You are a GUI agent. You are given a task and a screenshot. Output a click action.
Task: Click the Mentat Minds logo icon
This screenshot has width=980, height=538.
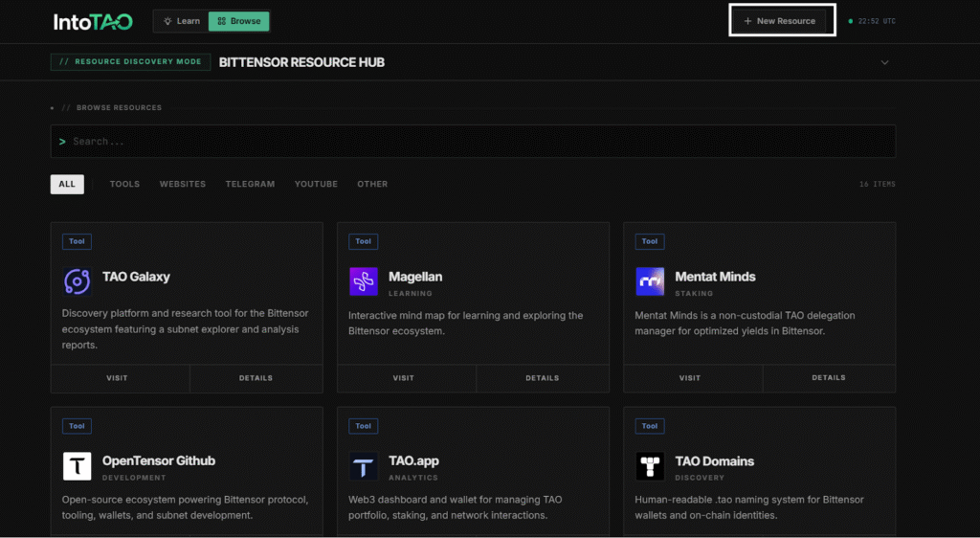(650, 281)
